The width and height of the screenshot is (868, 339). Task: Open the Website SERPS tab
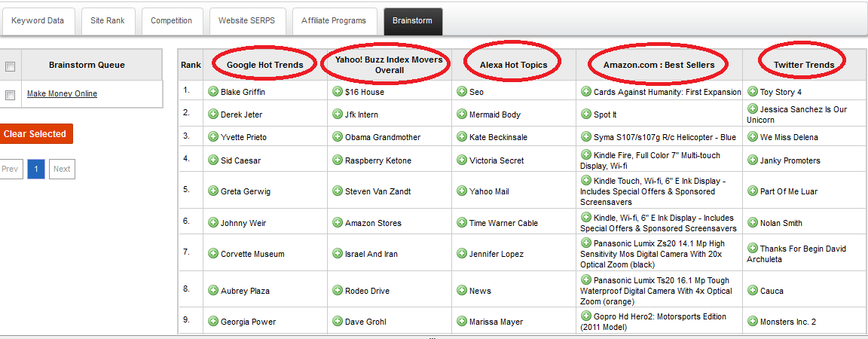pyautogui.click(x=246, y=20)
